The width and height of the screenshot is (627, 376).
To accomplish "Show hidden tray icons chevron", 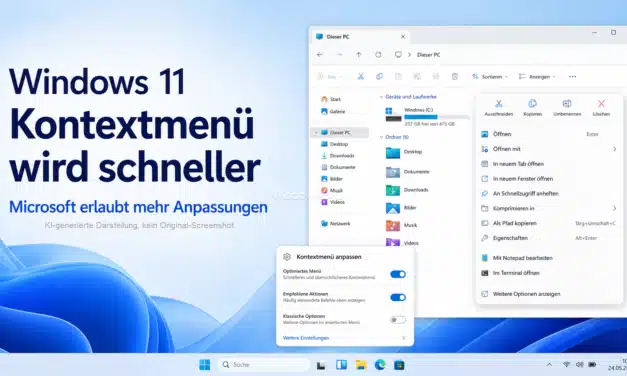I will pyautogui.click(x=549, y=364).
